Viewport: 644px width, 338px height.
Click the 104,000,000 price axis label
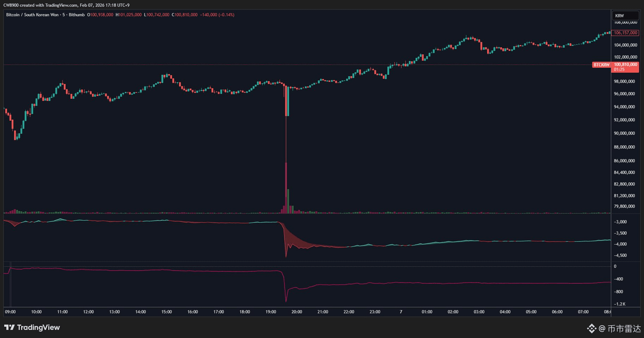[625, 45]
